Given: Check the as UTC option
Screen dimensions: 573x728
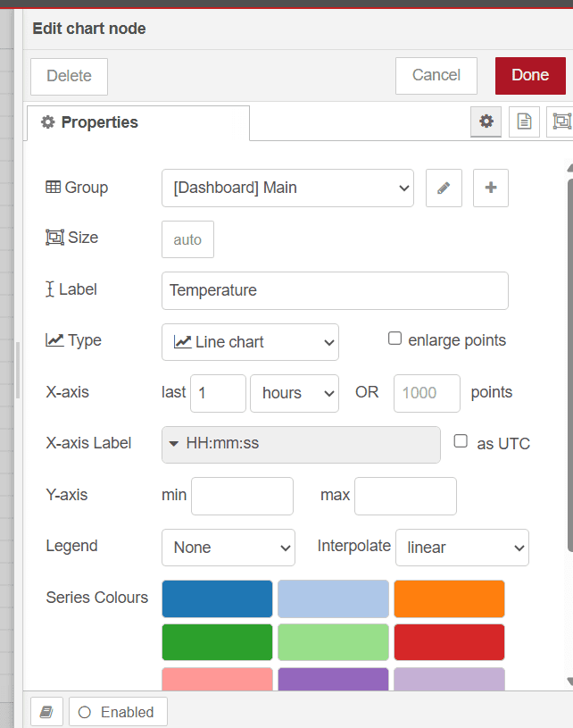Looking at the screenshot, I should [x=461, y=441].
